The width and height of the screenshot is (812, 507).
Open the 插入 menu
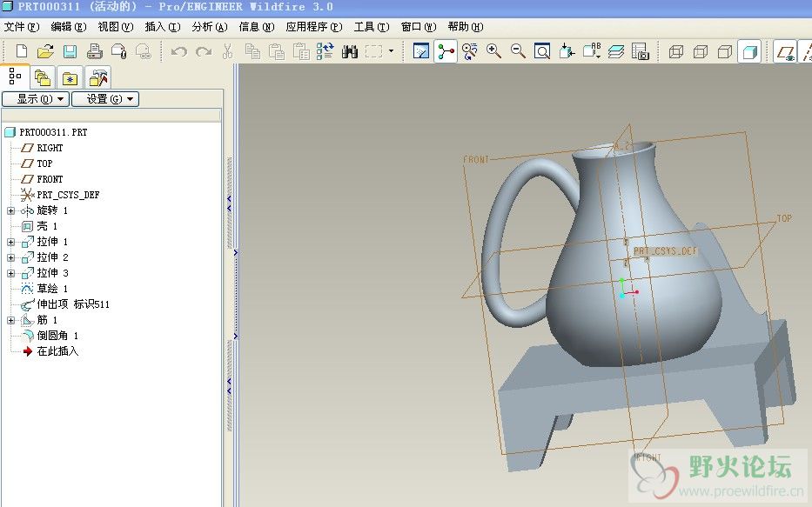pyautogui.click(x=163, y=27)
